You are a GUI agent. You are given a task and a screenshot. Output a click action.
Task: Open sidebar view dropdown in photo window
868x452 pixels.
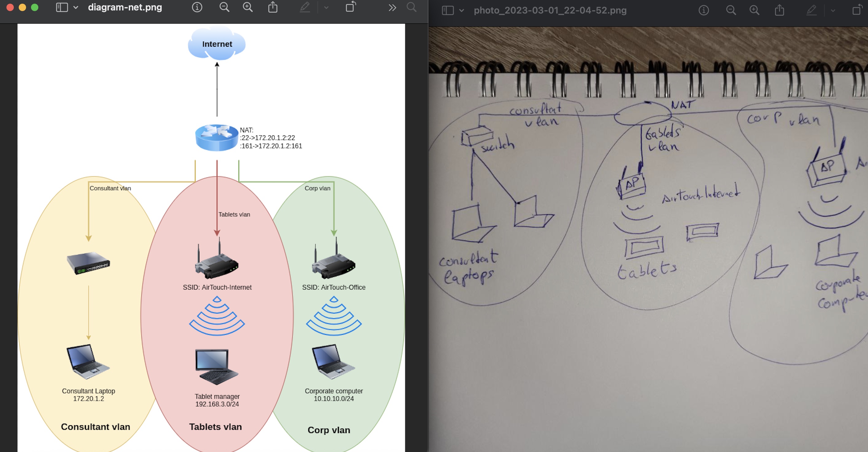point(462,10)
